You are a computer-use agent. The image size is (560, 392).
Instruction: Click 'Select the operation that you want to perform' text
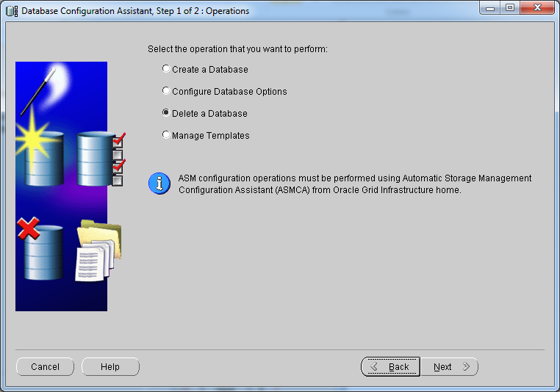coord(237,49)
